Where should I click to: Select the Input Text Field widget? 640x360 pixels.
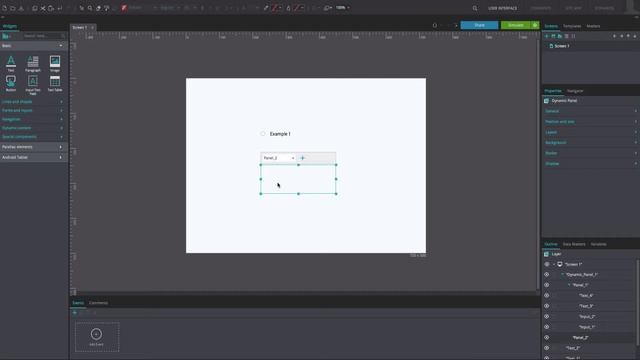point(33,84)
